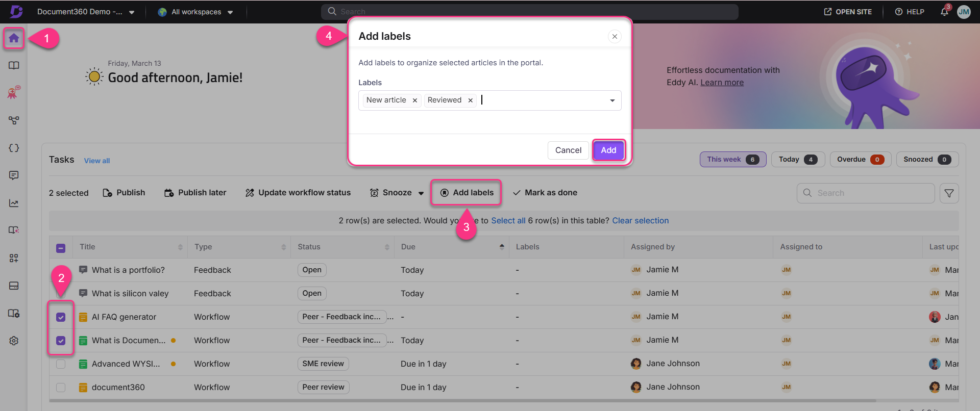Open the feedback chat icon in sidebar

[x=14, y=175]
